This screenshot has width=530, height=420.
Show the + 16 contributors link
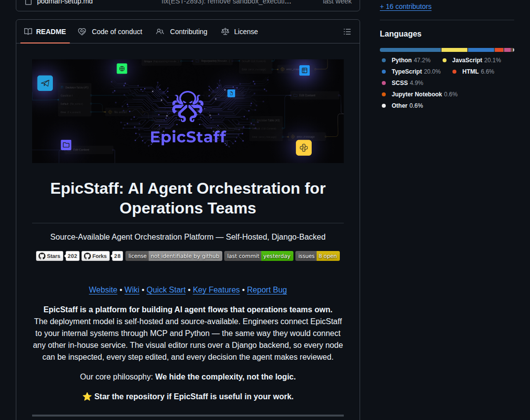point(406,6)
